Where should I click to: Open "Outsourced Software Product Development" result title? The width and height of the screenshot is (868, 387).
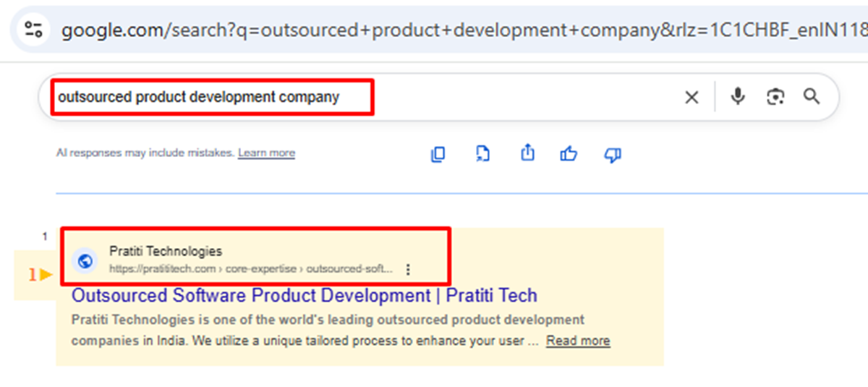pyautogui.click(x=304, y=296)
